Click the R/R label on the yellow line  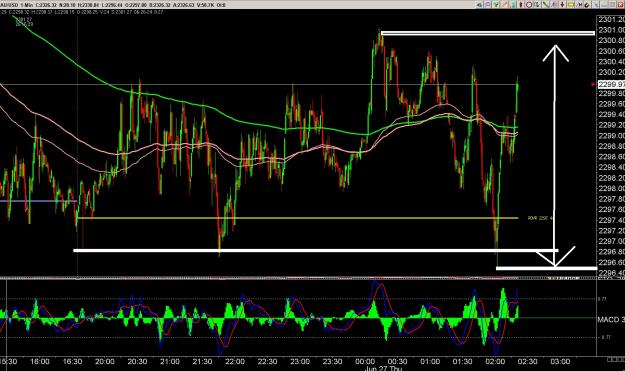pyautogui.click(x=539, y=218)
